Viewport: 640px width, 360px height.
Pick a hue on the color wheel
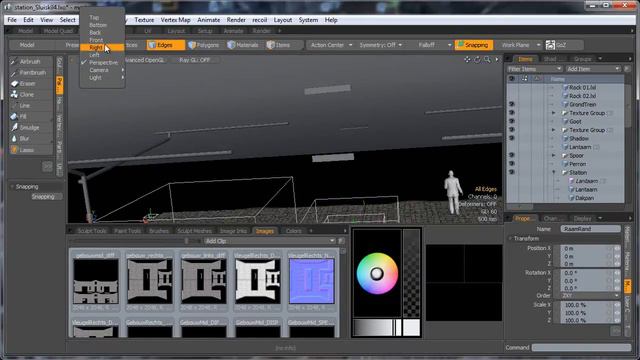click(377, 273)
